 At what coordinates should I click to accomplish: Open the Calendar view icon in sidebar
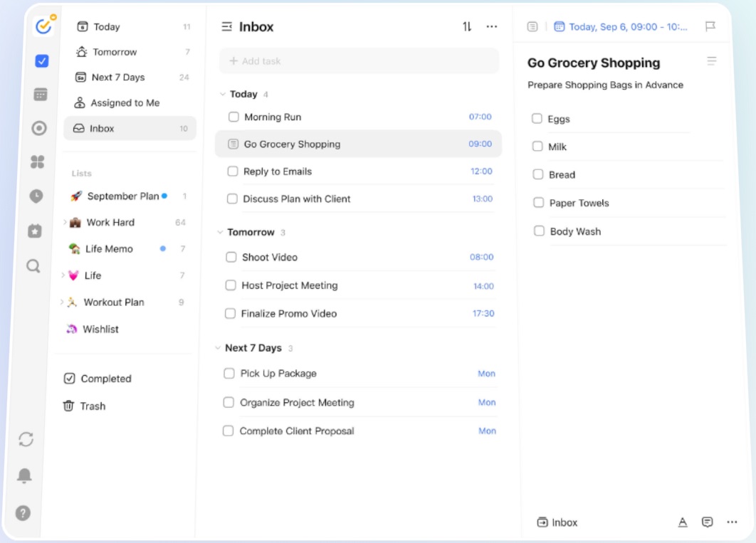(x=41, y=95)
